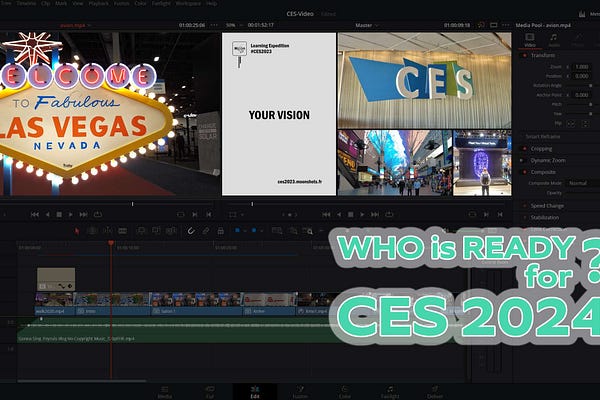Click the Anchor Point X value field
The width and height of the screenshot is (600, 400).
point(582,95)
